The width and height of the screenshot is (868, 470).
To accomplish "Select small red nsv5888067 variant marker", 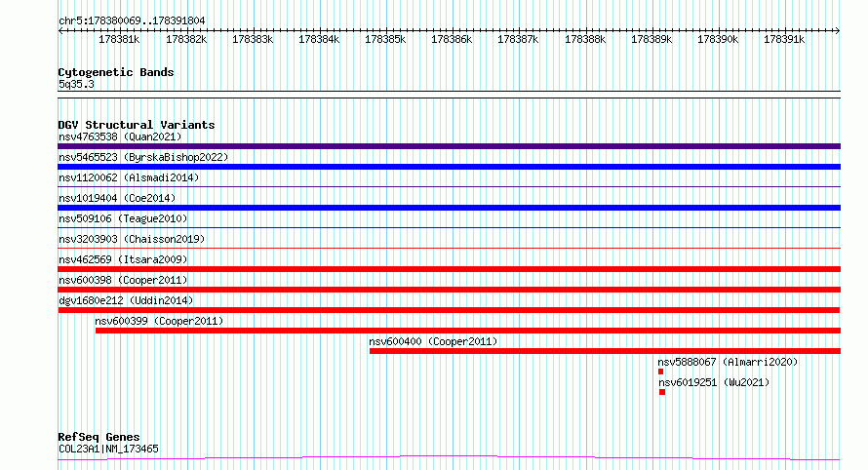I will pos(660,372).
